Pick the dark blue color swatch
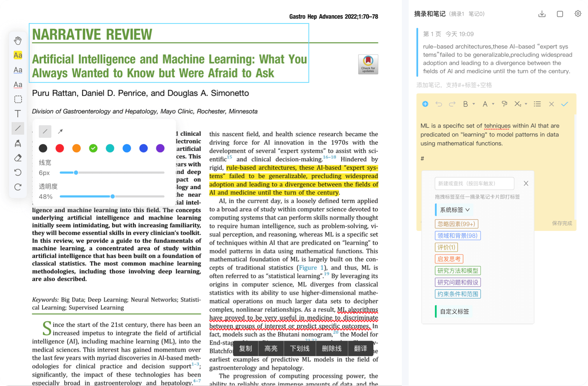 (143, 148)
